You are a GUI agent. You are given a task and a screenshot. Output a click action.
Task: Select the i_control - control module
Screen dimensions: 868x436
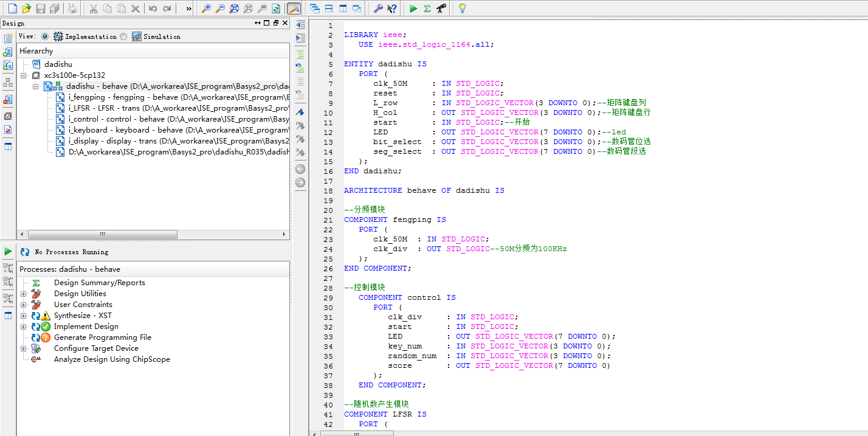(172, 119)
